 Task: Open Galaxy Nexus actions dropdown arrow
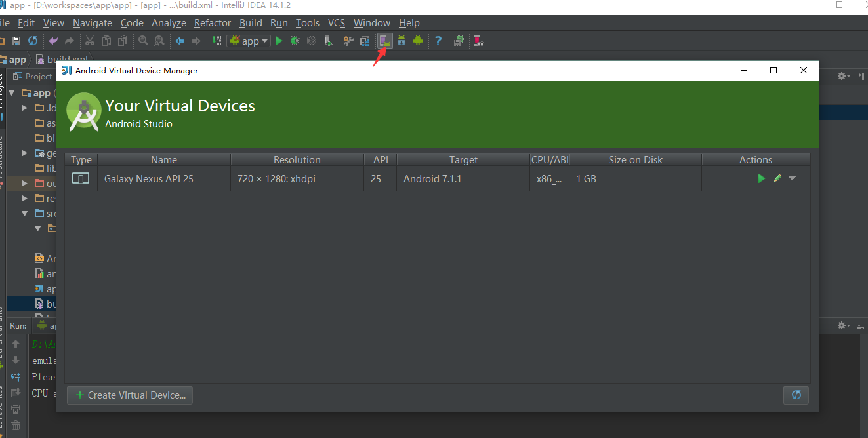(x=792, y=178)
